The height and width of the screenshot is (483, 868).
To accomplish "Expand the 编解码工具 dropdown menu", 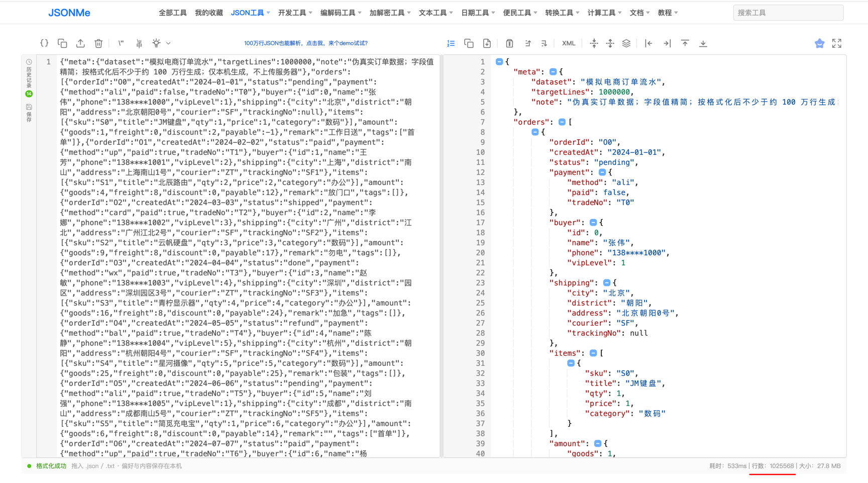I will [x=341, y=13].
